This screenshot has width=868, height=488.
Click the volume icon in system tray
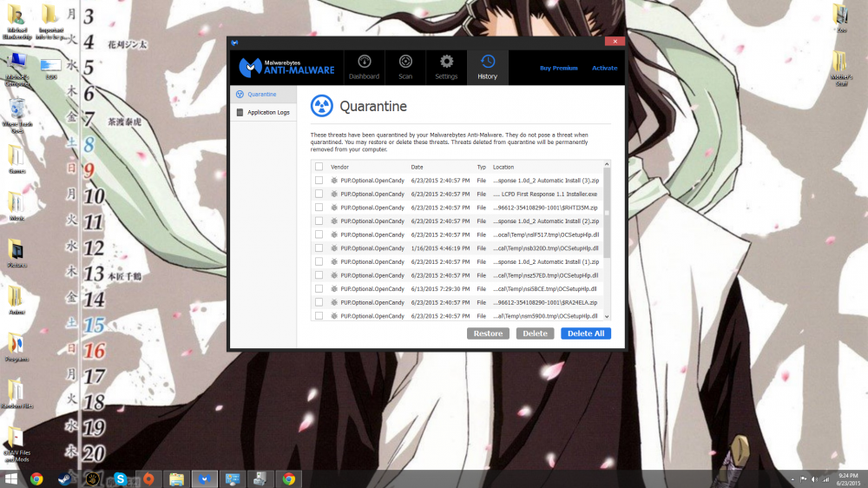[x=814, y=479]
